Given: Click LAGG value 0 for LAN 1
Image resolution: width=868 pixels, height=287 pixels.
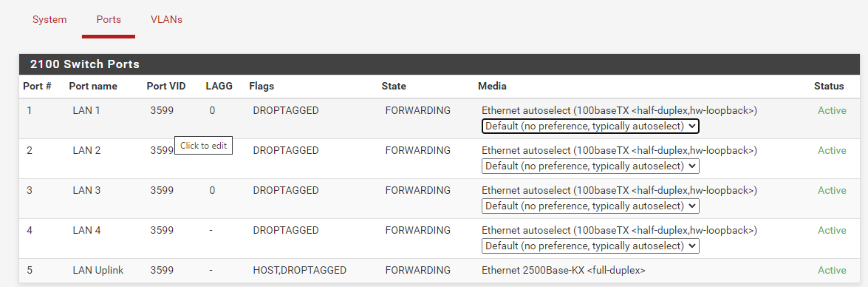Looking at the screenshot, I should pyautogui.click(x=212, y=111).
